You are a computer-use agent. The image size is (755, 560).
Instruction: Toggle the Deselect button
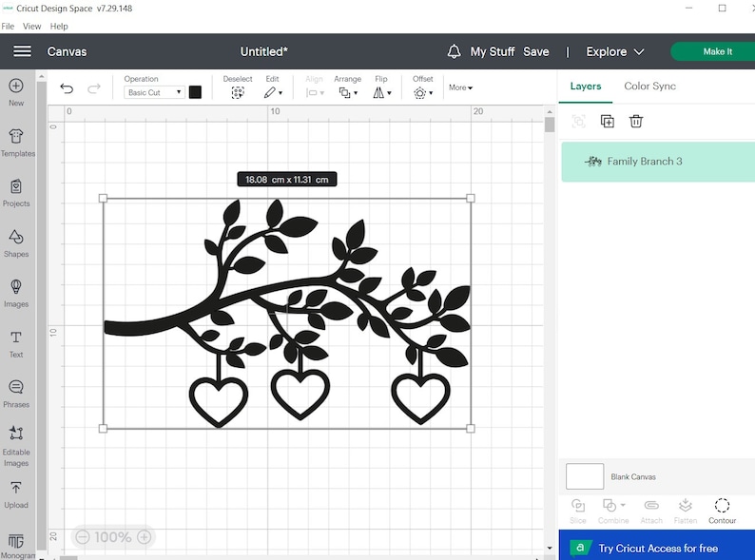click(x=238, y=92)
